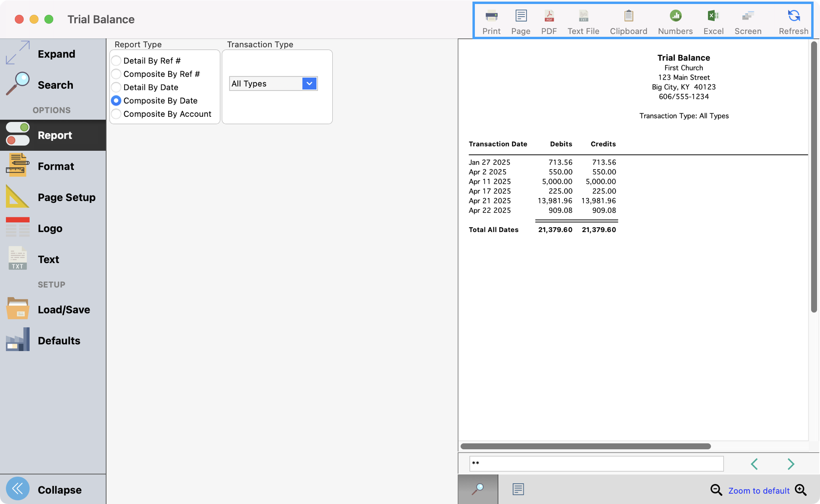
Task: Select Detail By Ref # report type
Action: coord(117,60)
